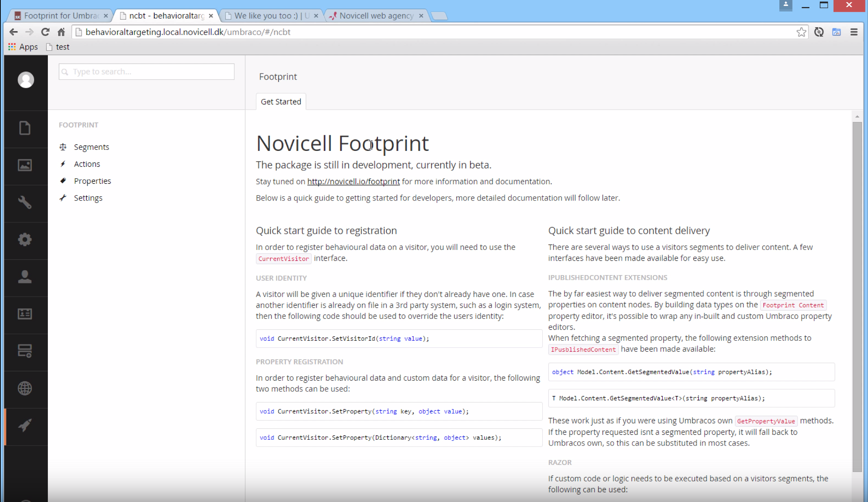Open Settings in the Footprint tree
Screen dimensions: 868x502
[88, 198]
